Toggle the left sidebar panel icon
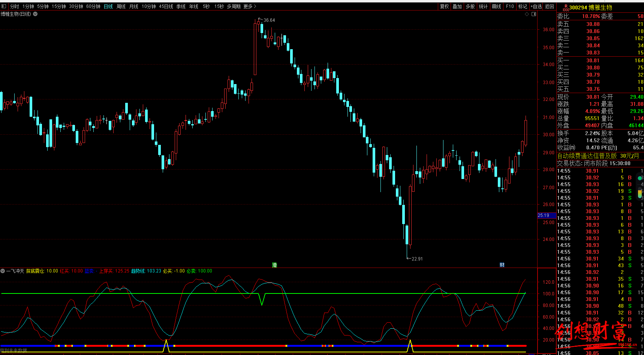Viewport: 644px width, 355px height. 4,6
